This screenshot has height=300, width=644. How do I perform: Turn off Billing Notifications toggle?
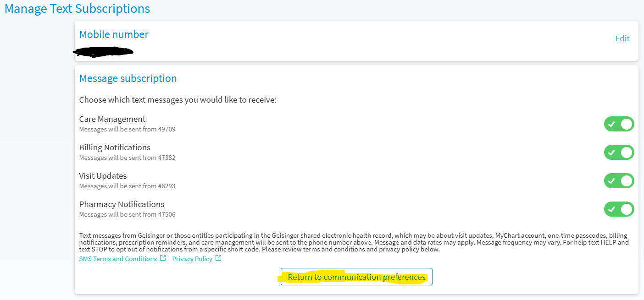coord(619,153)
